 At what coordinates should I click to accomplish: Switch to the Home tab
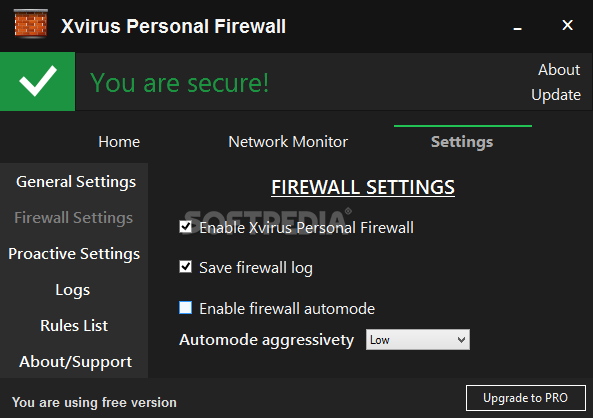tap(119, 142)
